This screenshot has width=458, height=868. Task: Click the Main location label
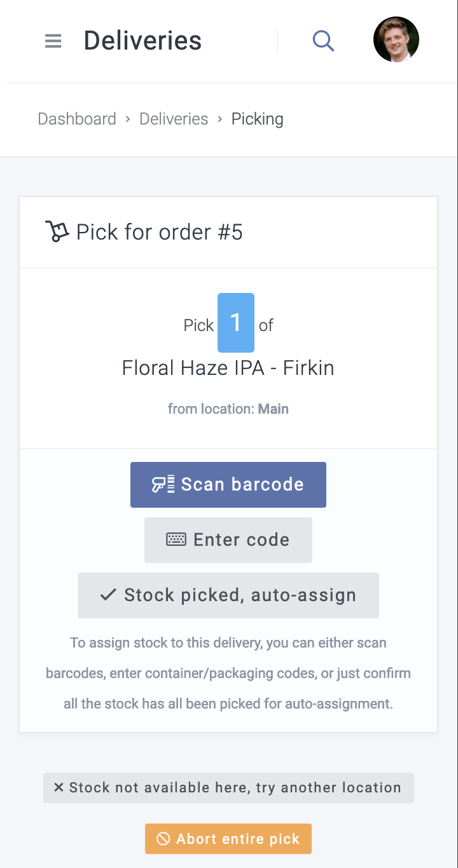[x=274, y=409]
